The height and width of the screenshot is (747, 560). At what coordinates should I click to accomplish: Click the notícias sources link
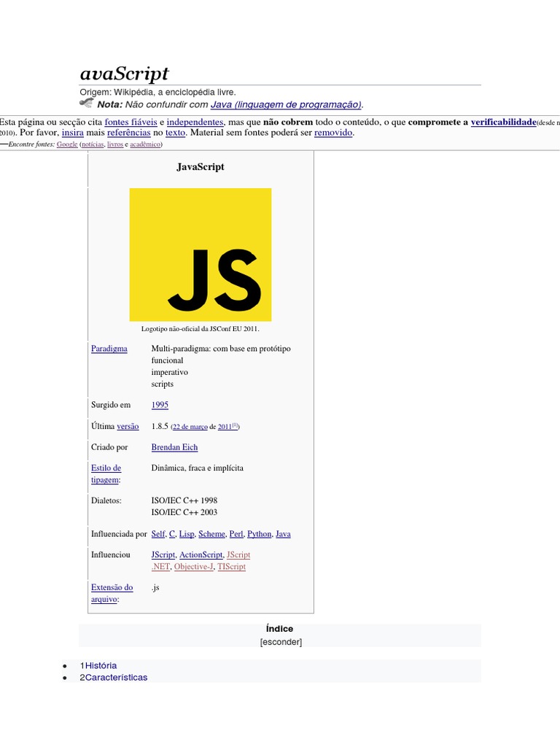[x=93, y=144]
